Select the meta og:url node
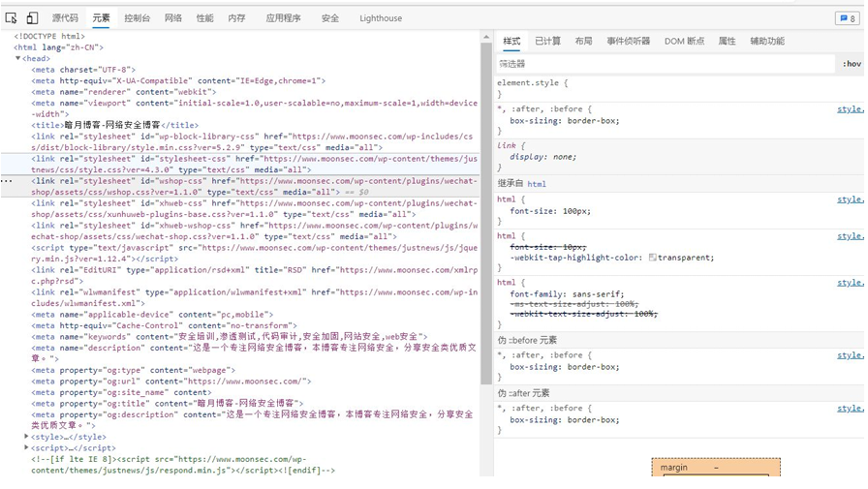 171,382
